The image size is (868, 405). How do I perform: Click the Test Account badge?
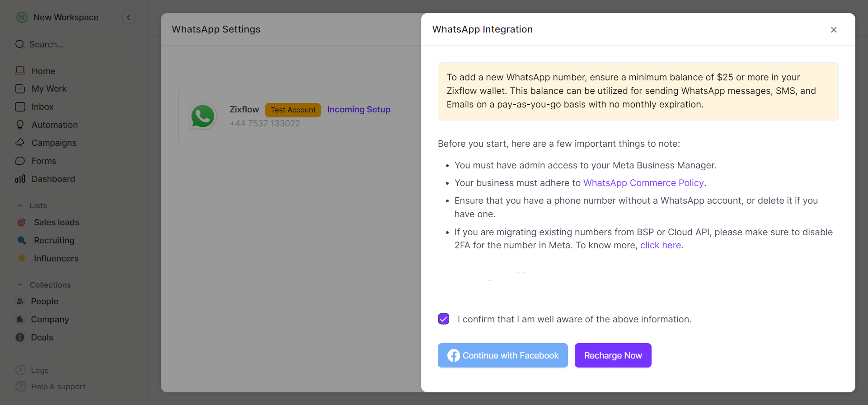293,110
